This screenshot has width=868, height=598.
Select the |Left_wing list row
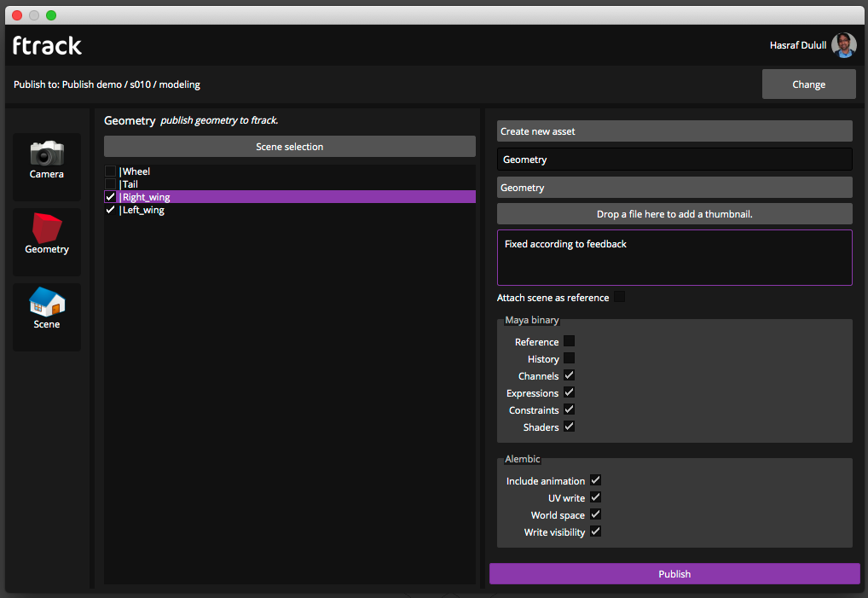coord(290,210)
